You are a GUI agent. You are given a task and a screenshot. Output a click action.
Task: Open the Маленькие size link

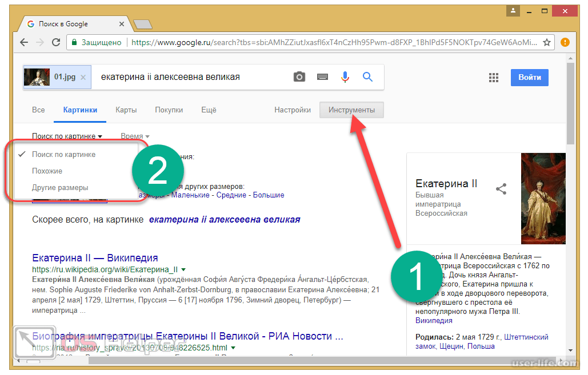click(190, 195)
